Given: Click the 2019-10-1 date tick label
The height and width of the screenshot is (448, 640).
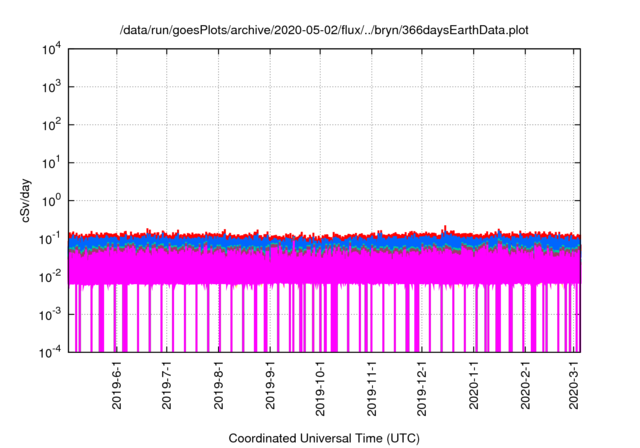Looking at the screenshot, I should [320, 388].
